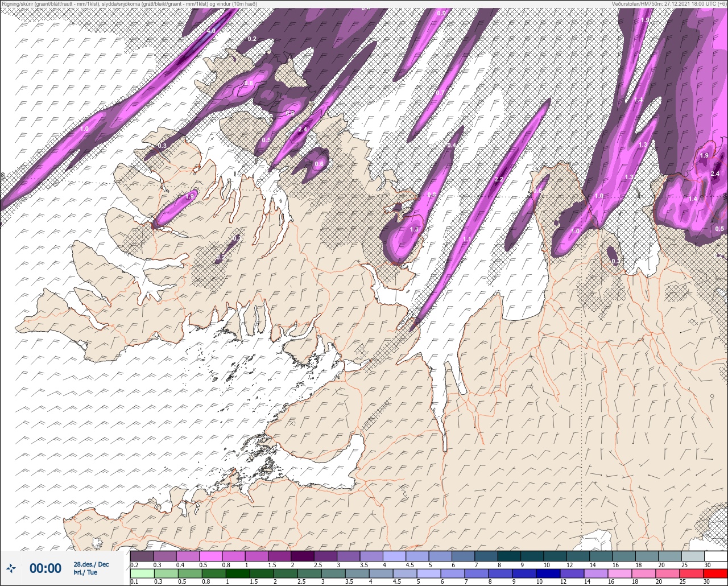Pick the dark teal 9 swatch in the upper legend
This screenshot has width=728, height=586.
(x=532, y=556)
